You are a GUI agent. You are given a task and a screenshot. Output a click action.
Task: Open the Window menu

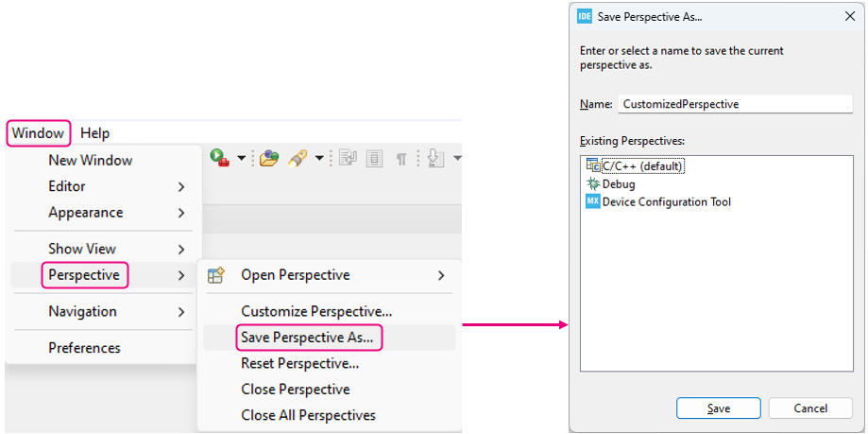[x=38, y=133]
